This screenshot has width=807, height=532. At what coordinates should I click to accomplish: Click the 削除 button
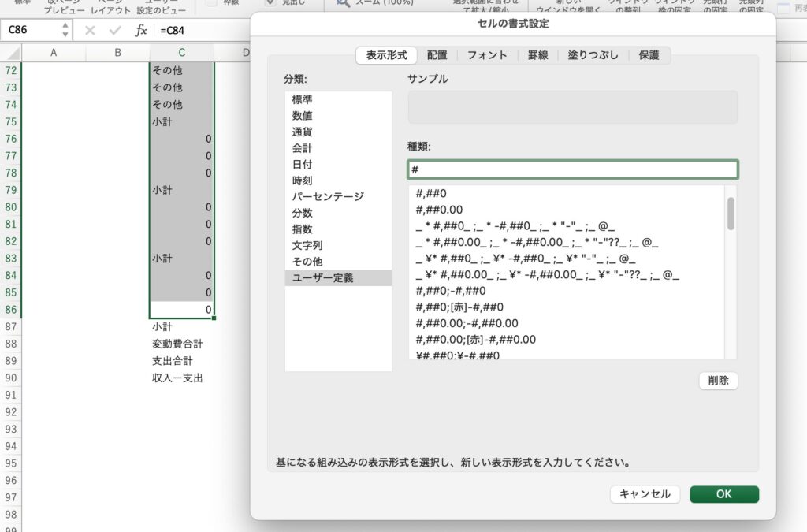[718, 381]
